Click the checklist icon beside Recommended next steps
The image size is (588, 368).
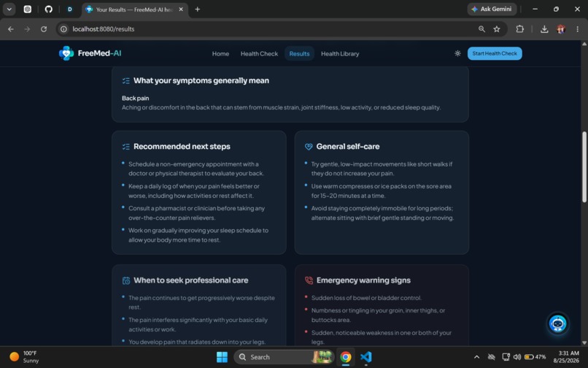click(126, 147)
